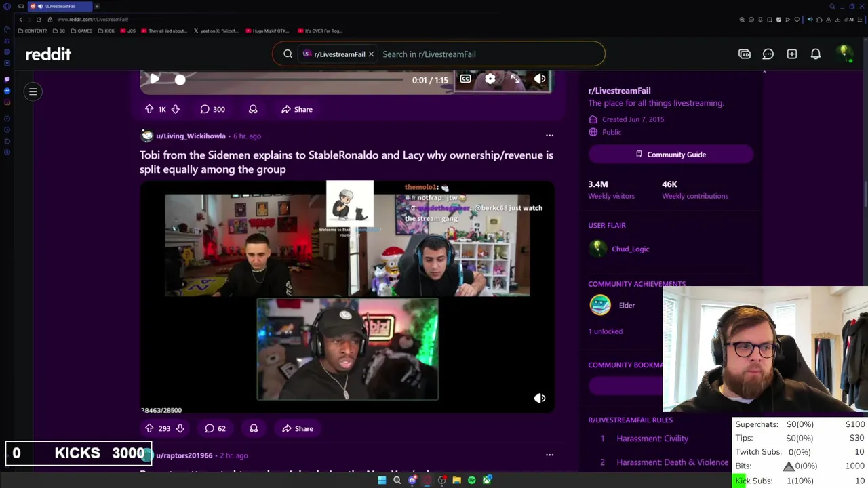This screenshot has height=488, width=868.
Task: Open Spotify from the taskbar
Action: [x=471, y=480]
